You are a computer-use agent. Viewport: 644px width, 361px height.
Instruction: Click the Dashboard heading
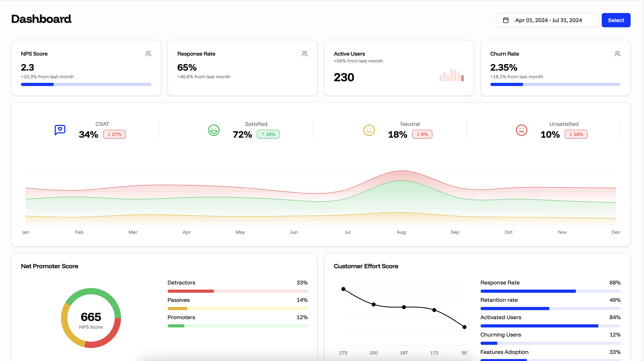41,19
